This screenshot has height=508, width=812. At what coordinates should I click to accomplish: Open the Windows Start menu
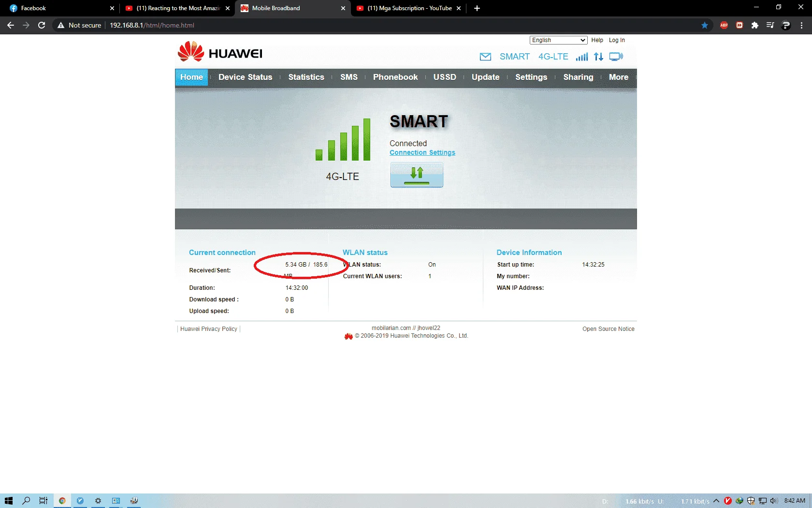pos(9,501)
